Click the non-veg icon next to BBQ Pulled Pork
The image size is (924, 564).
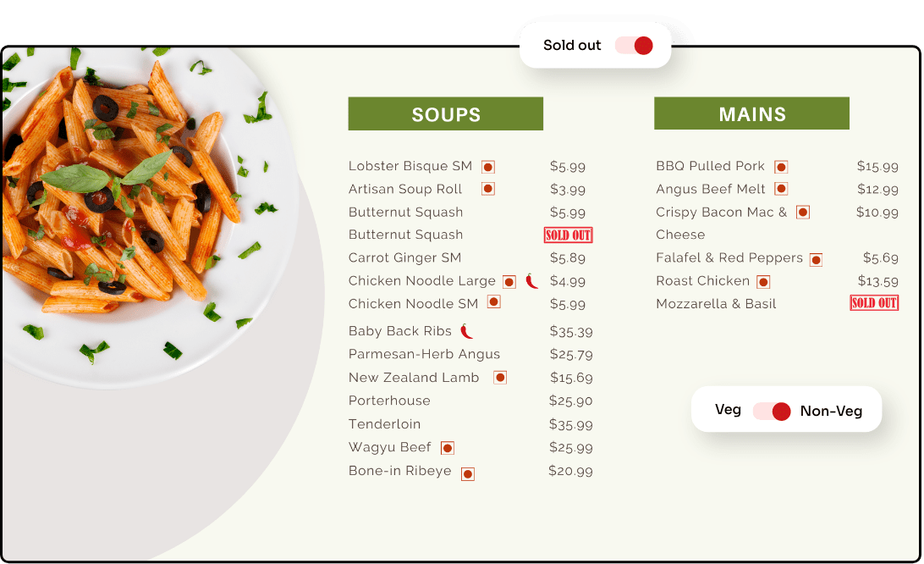(x=780, y=167)
